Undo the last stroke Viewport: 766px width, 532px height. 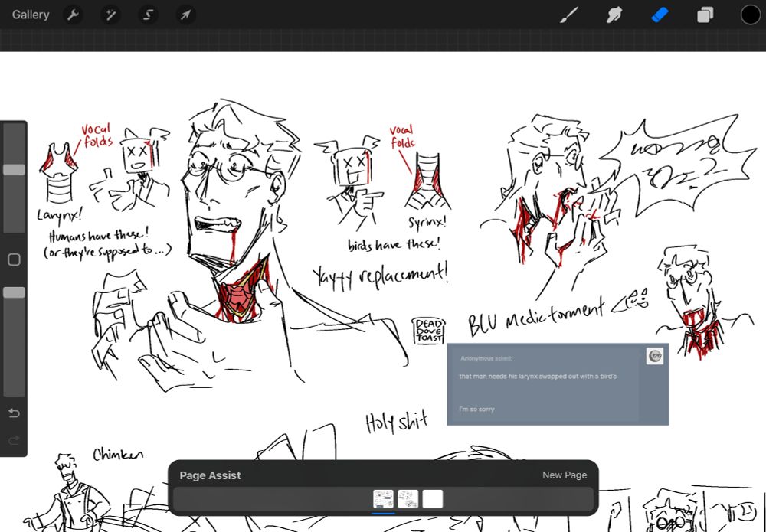tap(14, 413)
